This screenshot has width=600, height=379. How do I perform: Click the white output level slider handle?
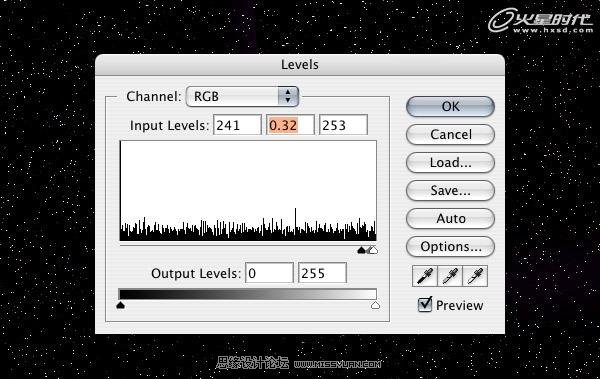click(375, 305)
